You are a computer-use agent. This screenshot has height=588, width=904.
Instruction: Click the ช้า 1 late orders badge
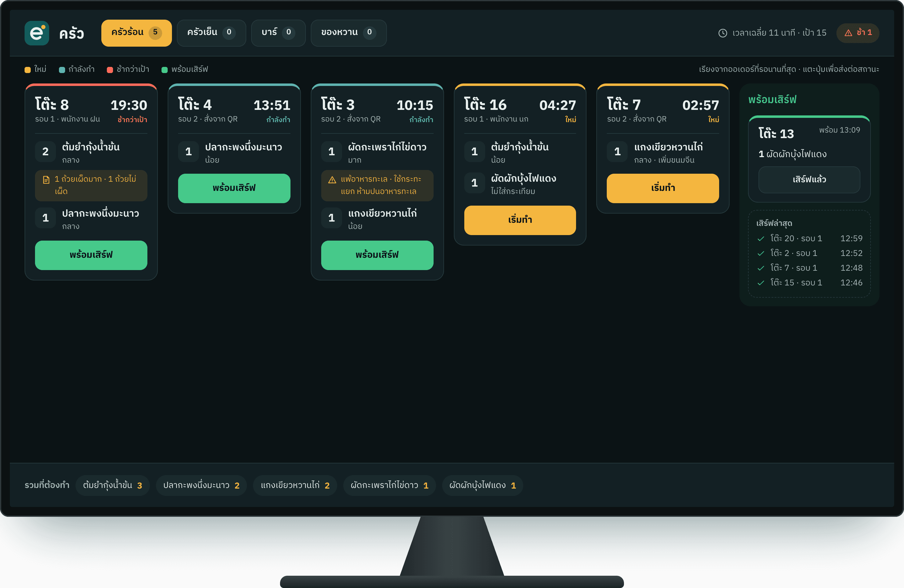pos(858,33)
